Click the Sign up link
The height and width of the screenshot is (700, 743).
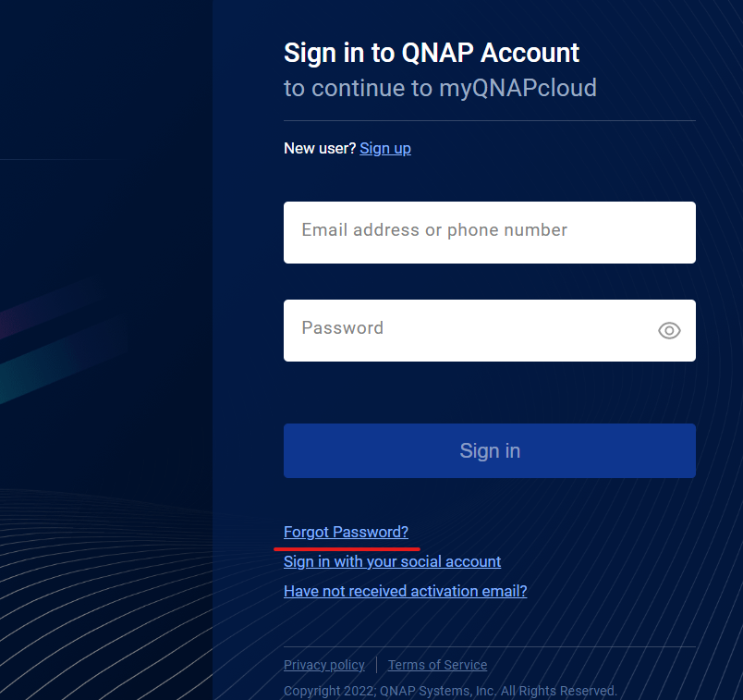385,148
